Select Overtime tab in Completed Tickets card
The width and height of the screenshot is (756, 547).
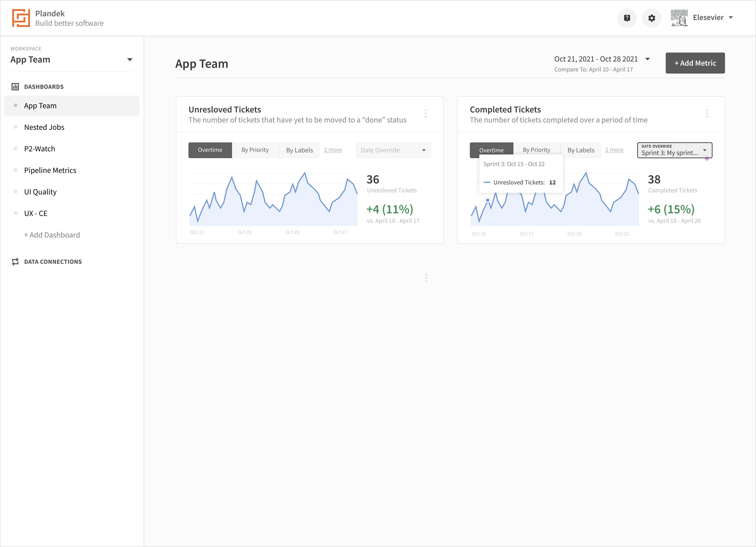coord(491,150)
